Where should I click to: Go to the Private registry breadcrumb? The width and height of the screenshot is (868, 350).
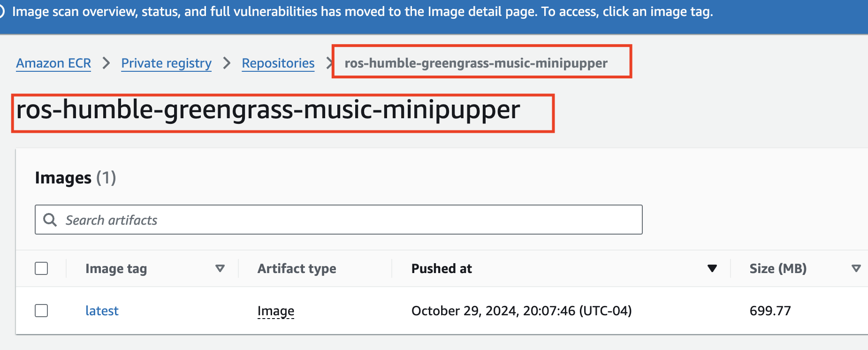click(166, 63)
